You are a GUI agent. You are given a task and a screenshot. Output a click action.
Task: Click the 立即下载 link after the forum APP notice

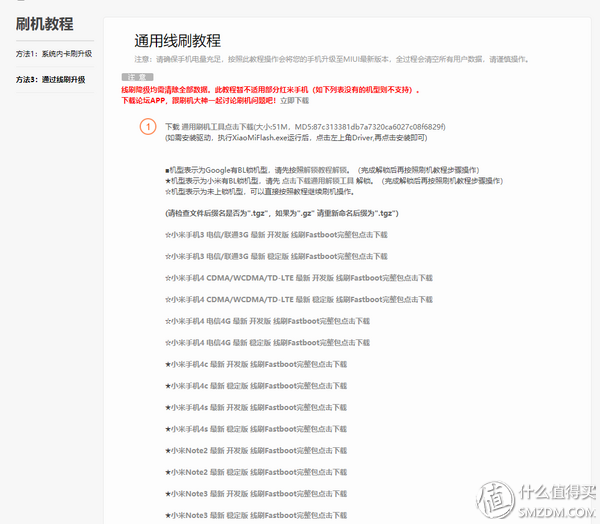(294, 101)
